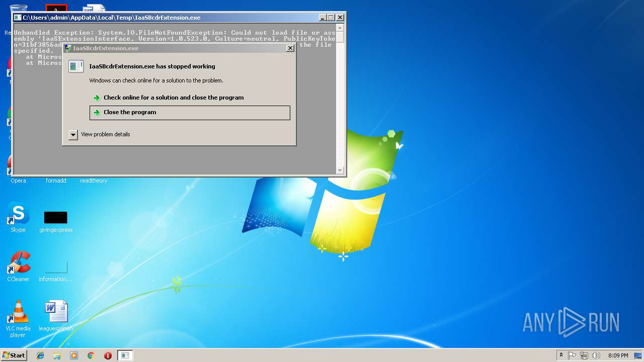The image size is (644, 362).
Task: Select the Opera desktop label
Action: (x=18, y=180)
